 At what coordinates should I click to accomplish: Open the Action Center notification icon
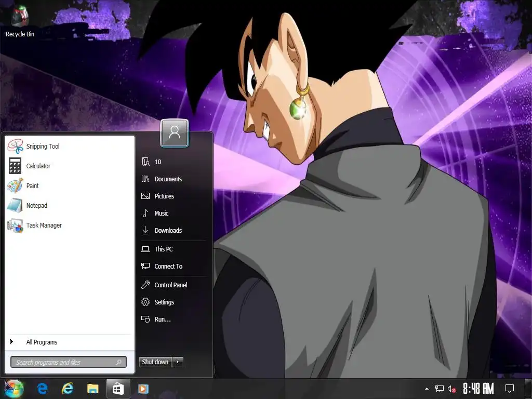[510, 389]
